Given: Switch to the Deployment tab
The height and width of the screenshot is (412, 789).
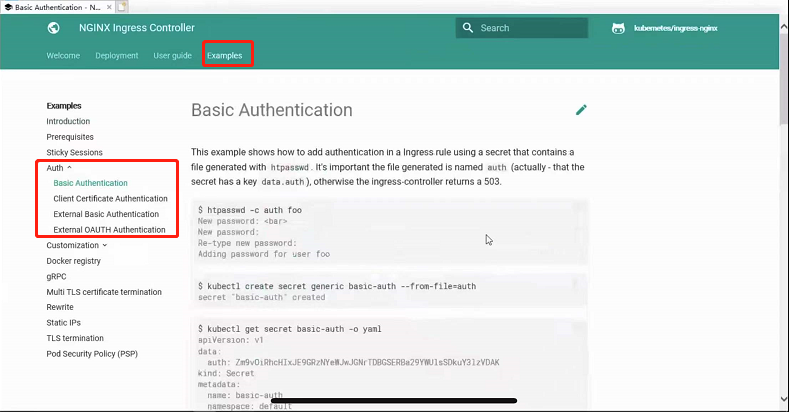Looking at the screenshot, I should (x=117, y=55).
